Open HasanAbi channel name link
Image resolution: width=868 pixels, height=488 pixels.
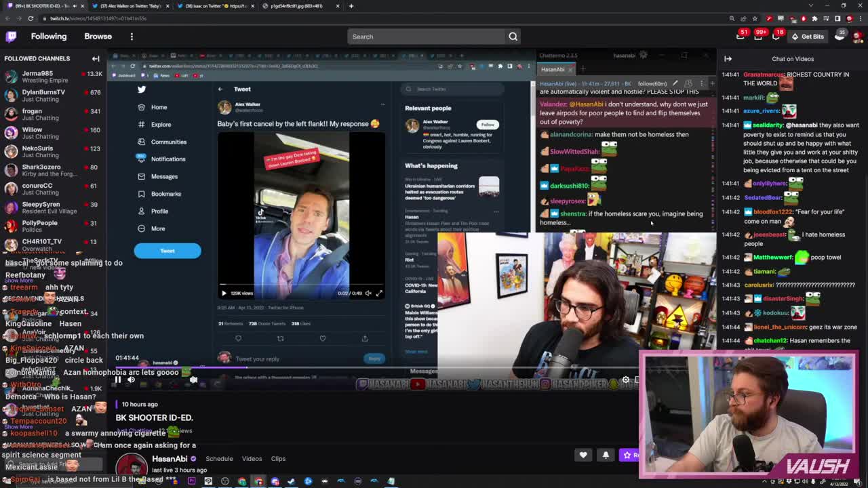click(170, 459)
